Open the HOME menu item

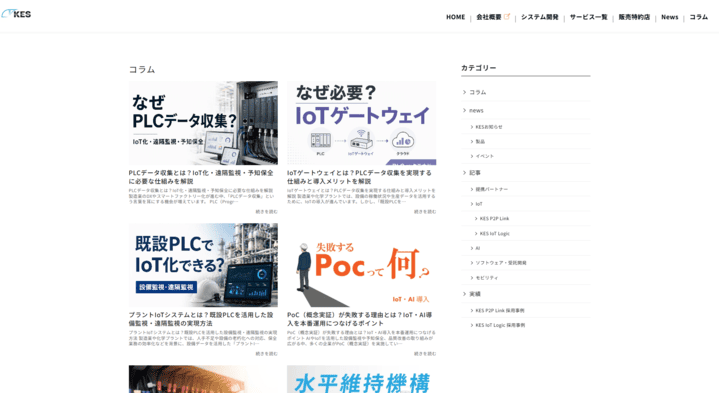455,17
